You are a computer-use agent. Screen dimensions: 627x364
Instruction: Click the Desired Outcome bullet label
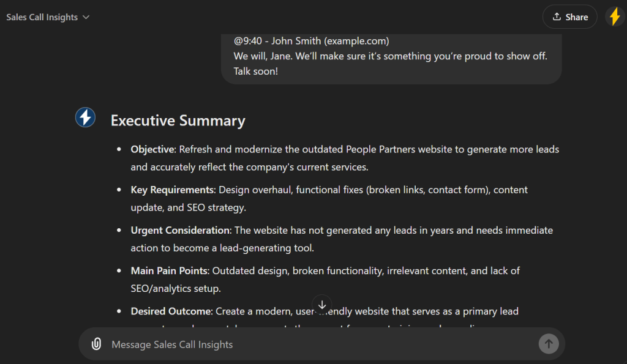click(x=171, y=311)
